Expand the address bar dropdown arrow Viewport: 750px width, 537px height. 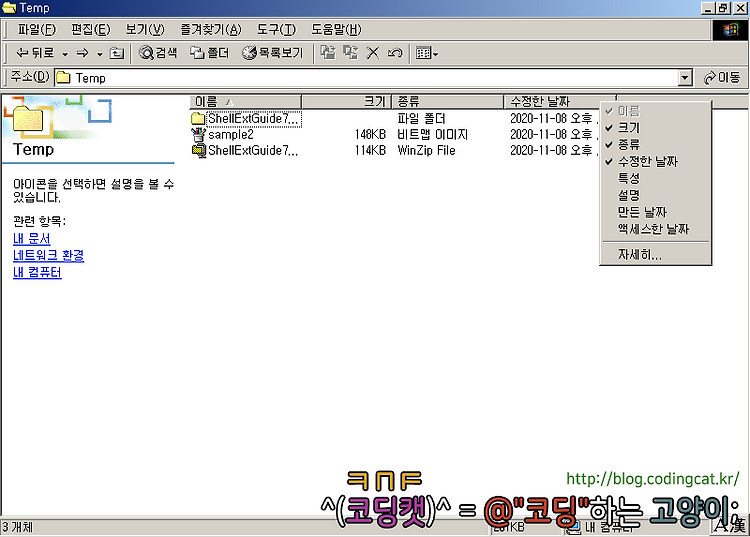[x=685, y=78]
